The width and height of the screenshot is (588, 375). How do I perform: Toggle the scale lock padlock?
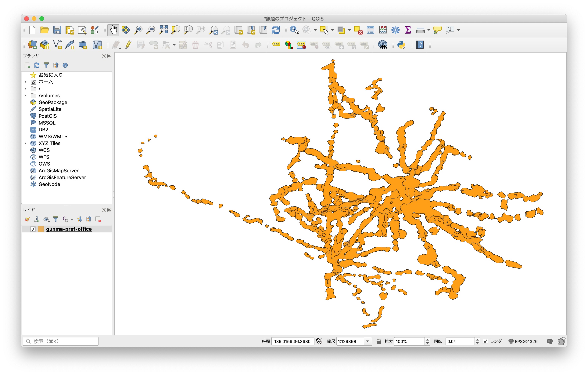coord(379,341)
